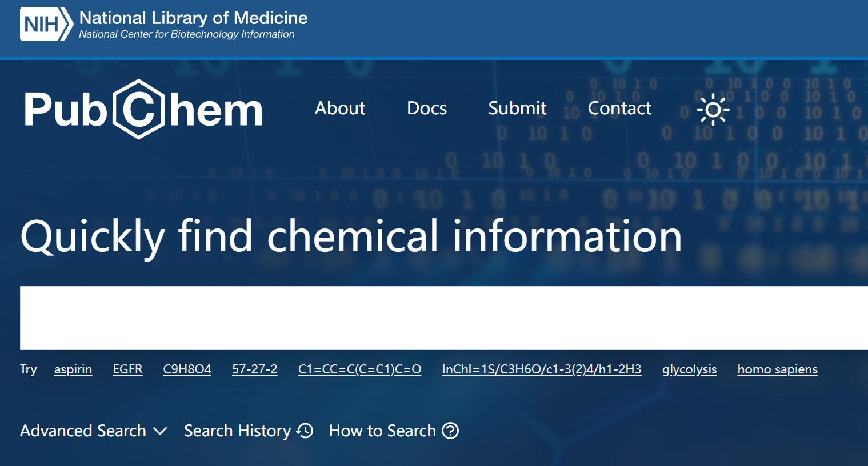The image size is (868, 466).
Task: Open the Contact menu item
Action: (619, 108)
